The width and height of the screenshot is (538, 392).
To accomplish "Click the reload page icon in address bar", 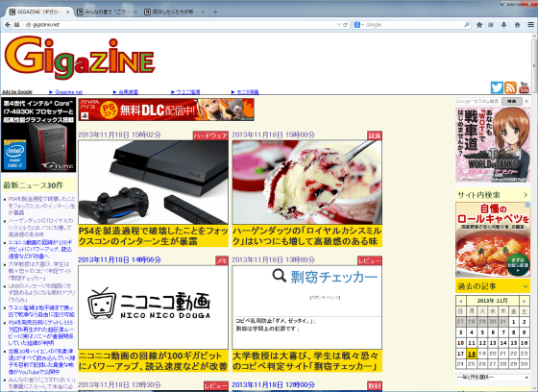I will [x=345, y=25].
